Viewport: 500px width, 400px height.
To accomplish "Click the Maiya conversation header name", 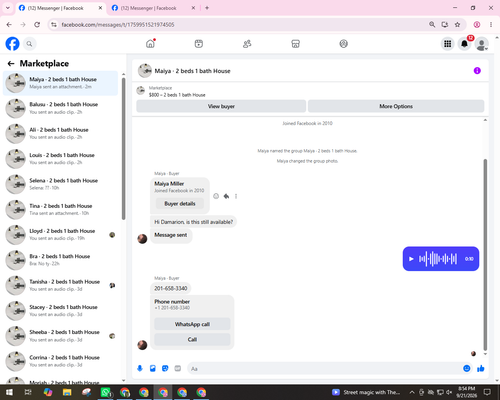I will point(192,71).
